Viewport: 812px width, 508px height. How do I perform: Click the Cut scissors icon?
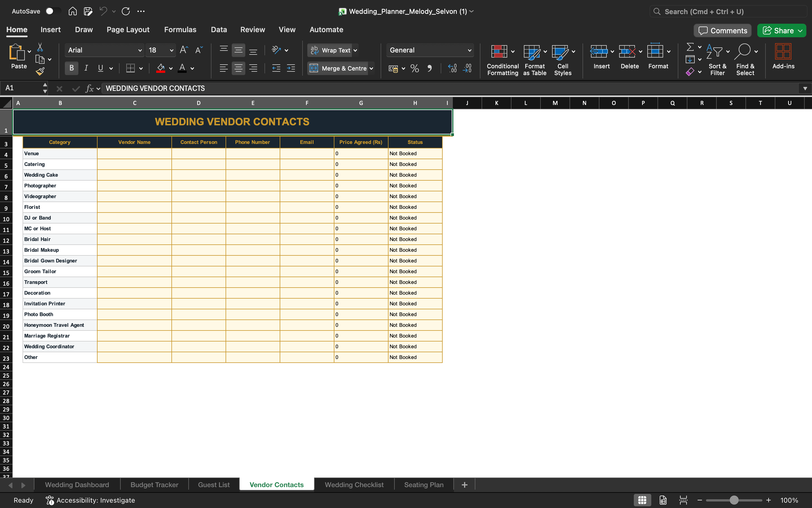[40, 47]
